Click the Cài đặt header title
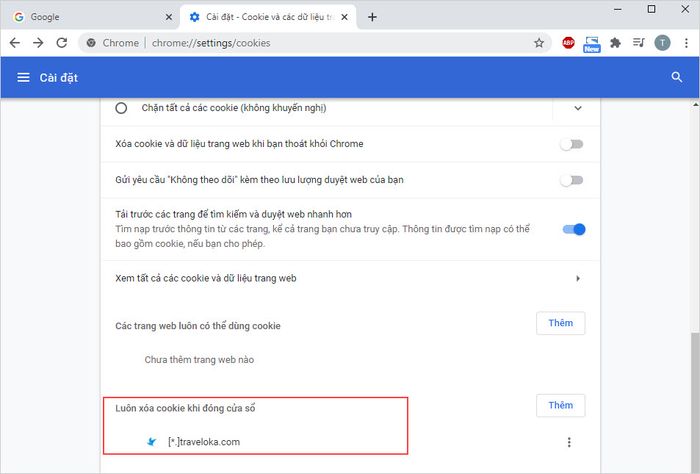This screenshot has width=700, height=474. pyautogui.click(x=58, y=78)
